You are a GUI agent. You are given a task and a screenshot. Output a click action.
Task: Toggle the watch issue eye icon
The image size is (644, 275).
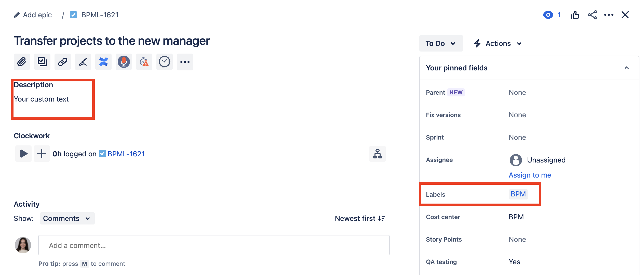[548, 15]
